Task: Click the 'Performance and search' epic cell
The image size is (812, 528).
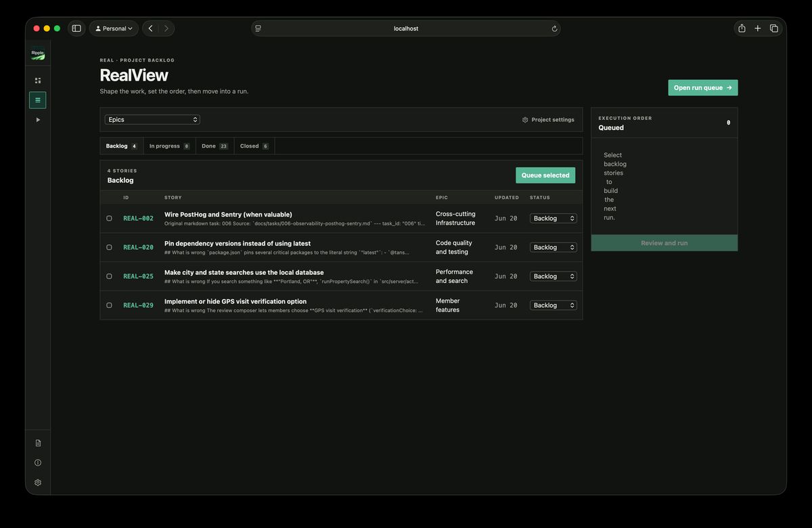Action: pos(454,276)
